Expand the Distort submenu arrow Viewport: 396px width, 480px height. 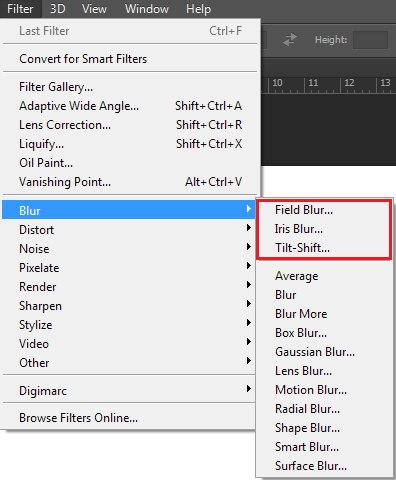(x=248, y=228)
